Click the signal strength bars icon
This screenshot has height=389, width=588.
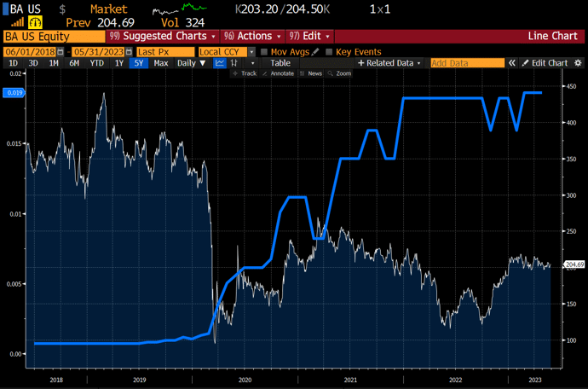coord(17,23)
